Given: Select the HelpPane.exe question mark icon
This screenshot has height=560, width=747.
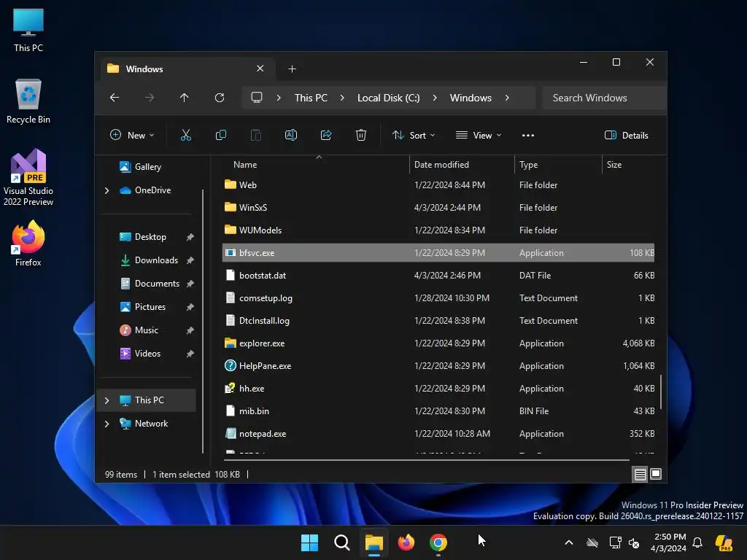Looking at the screenshot, I should pyautogui.click(x=231, y=366).
